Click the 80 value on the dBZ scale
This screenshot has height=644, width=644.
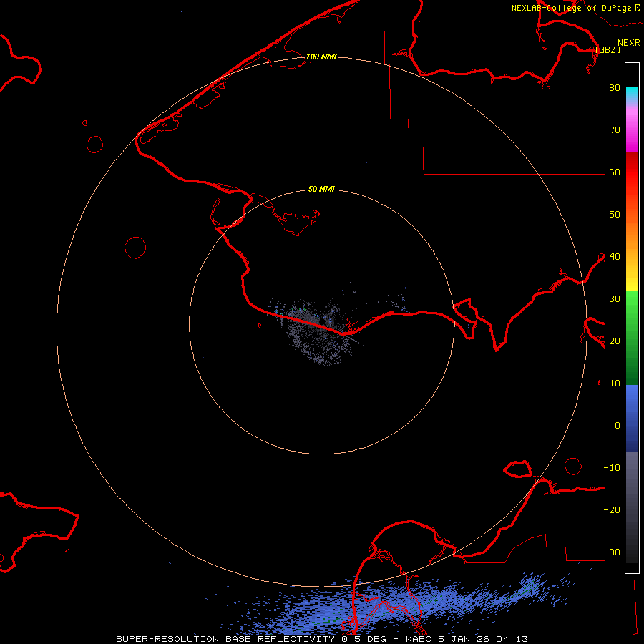click(x=615, y=88)
